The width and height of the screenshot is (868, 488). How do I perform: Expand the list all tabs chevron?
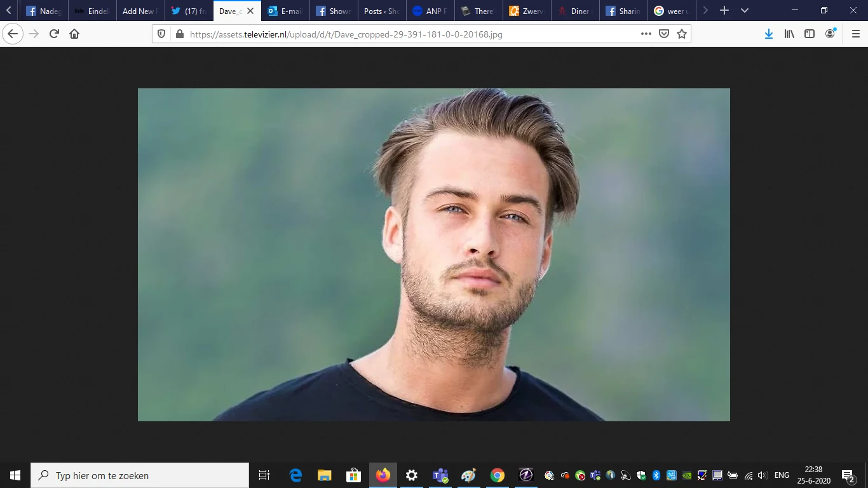[x=745, y=11]
